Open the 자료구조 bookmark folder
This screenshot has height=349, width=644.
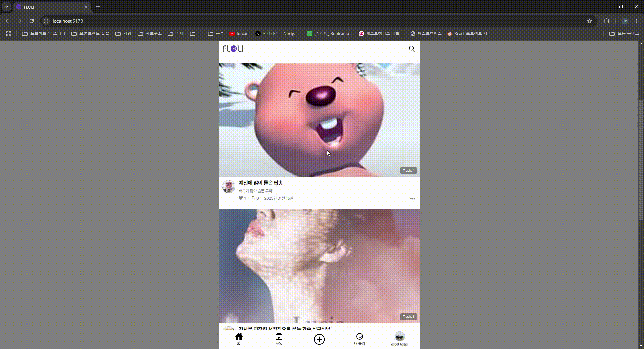[150, 34]
